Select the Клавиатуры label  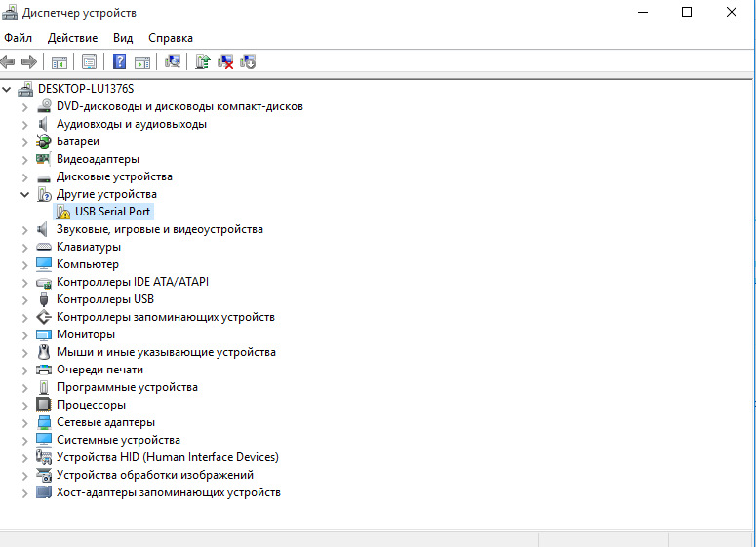coord(89,247)
